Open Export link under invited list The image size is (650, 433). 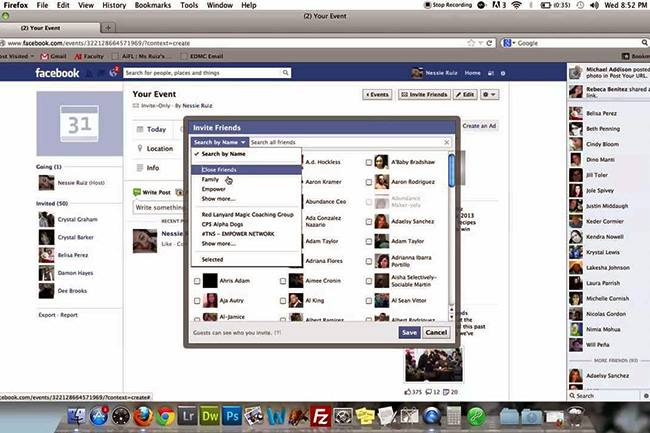pos(47,315)
